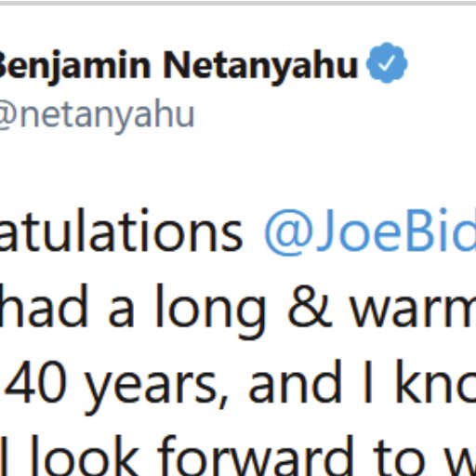The image size is (476, 476).
Task: Click the ampersand symbol in the tweet
Action: [x=310, y=306]
